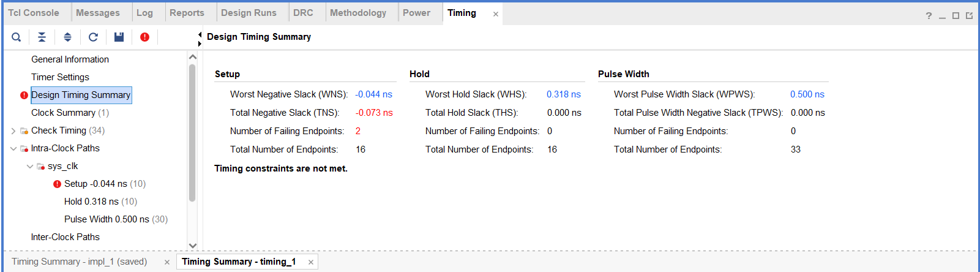
Task: Collapse the sys_clk tree node
Action: 30,166
